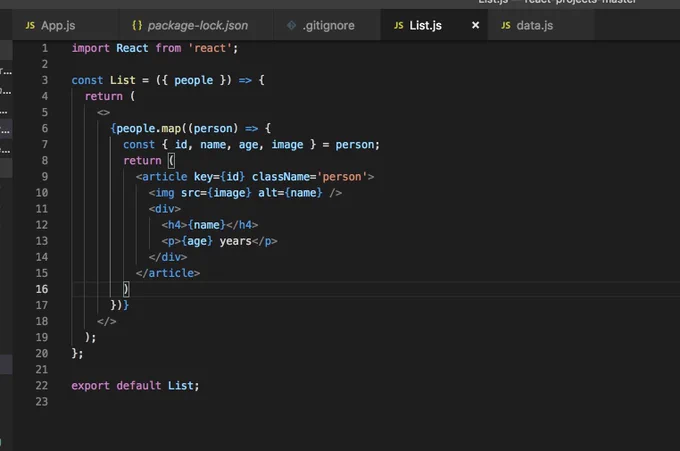Click the closing fragment tag on line 18
This screenshot has width=680, height=451.
click(107, 321)
